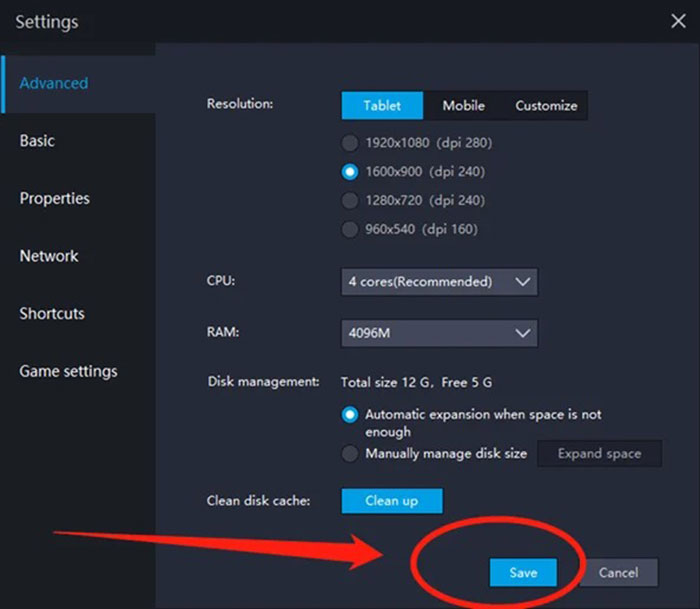Open the Shortcuts settings section
This screenshot has width=700, height=609.
pyautogui.click(x=52, y=314)
